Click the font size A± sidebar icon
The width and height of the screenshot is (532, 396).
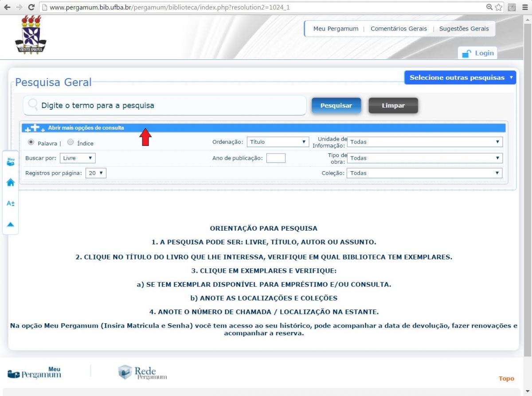pyautogui.click(x=11, y=204)
